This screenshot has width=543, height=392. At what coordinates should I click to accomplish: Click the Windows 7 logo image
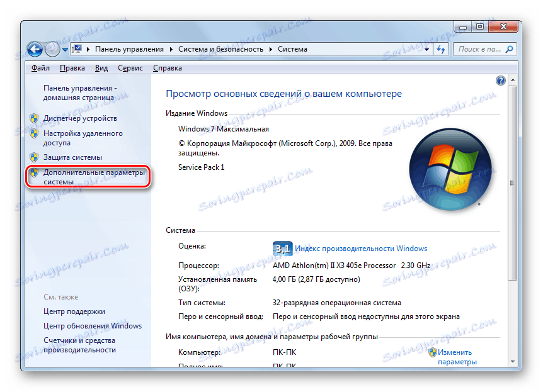click(x=450, y=169)
